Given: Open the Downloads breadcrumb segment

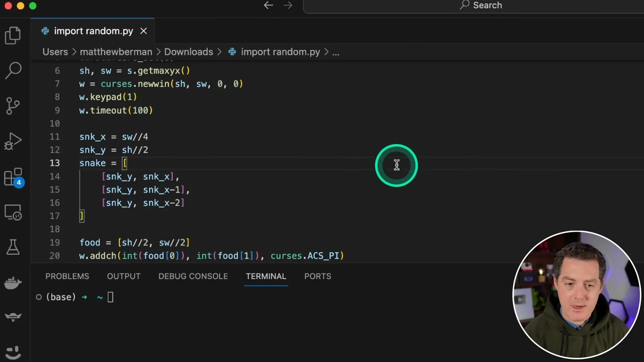Looking at the screenshot, I should [x=188, y=52].
